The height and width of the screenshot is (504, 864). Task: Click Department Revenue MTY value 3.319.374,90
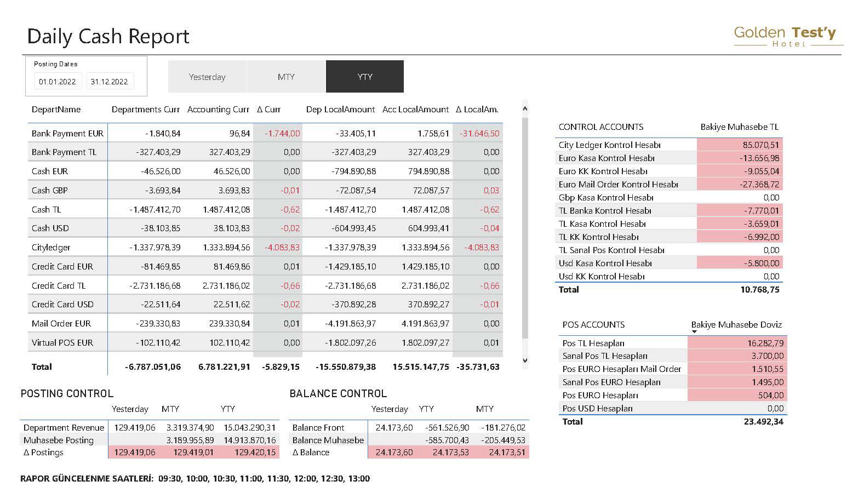[x=190, y=428]
